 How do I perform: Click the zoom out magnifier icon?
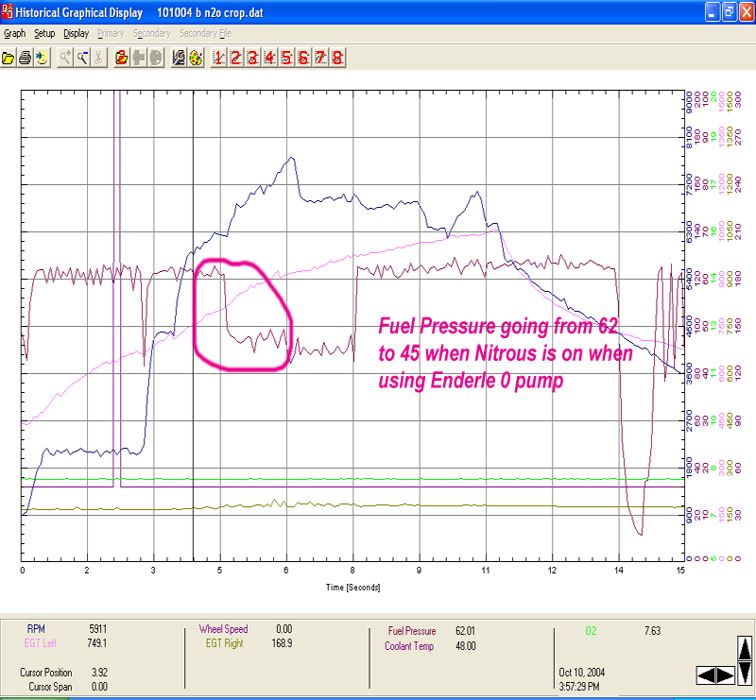[x=81, y=58]
